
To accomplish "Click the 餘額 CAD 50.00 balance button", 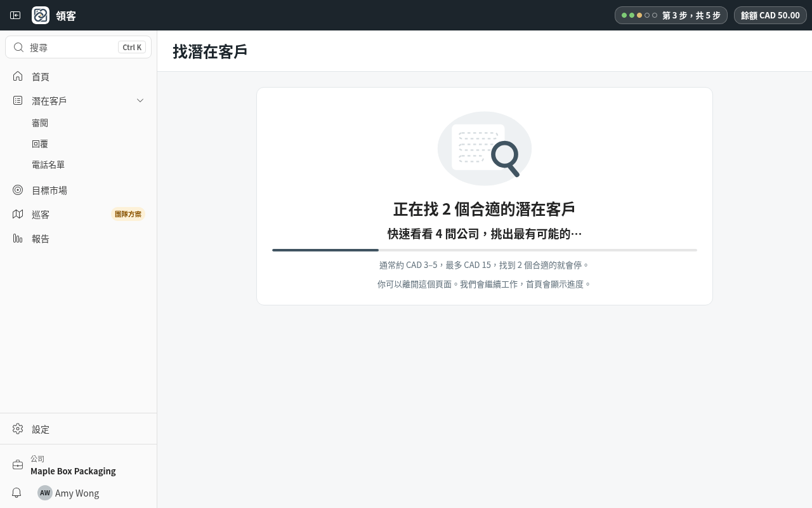I will (x=770, y=15).
